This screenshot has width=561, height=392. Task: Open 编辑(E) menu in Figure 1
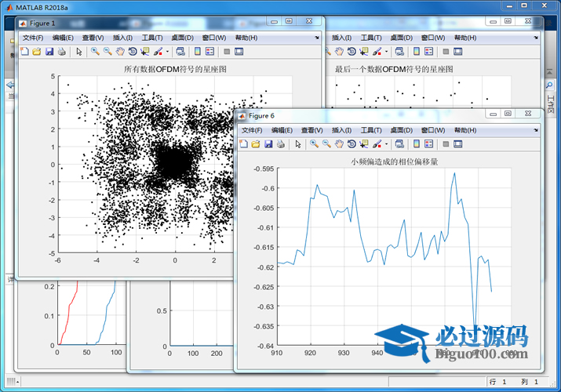[63, 38]
